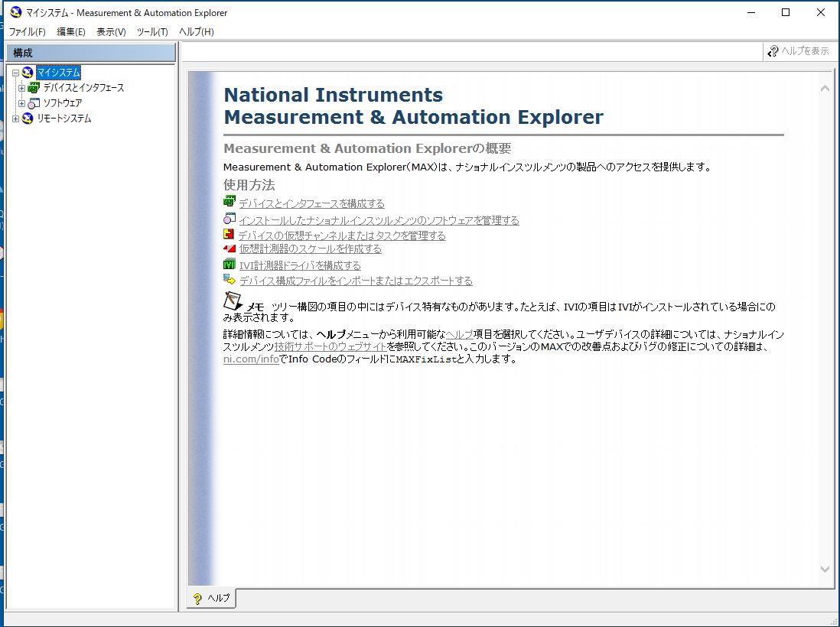Click the question mark icon on ヘルプ tab
840x627 pixels.
click(x=197, y=599)
